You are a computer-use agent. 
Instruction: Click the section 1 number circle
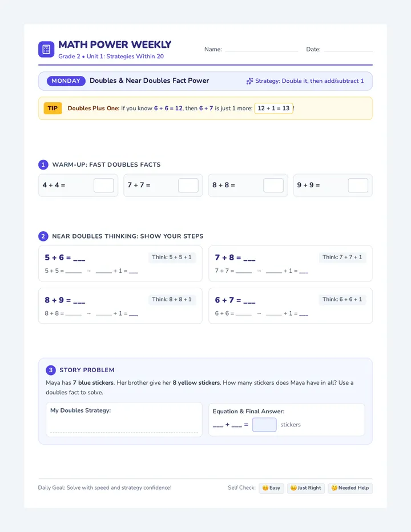[43, 165]
